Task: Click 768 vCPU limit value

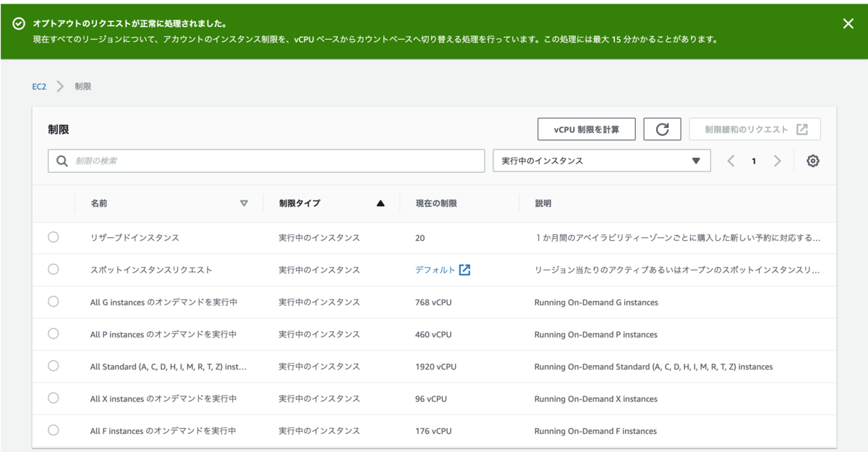Action: point(433,302)
